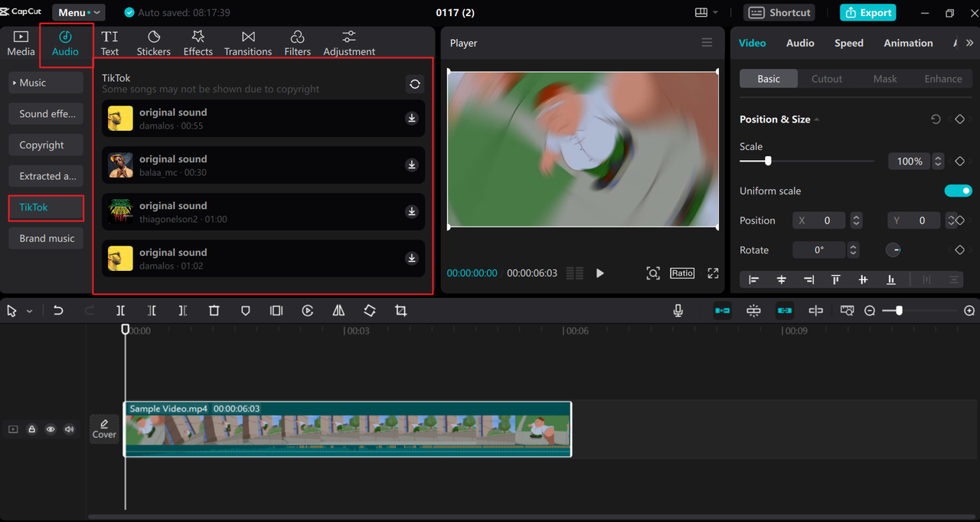This screenshot has width=980, height=522.
Task: Refresh the TikTok sound list
Action: (415, 84)
